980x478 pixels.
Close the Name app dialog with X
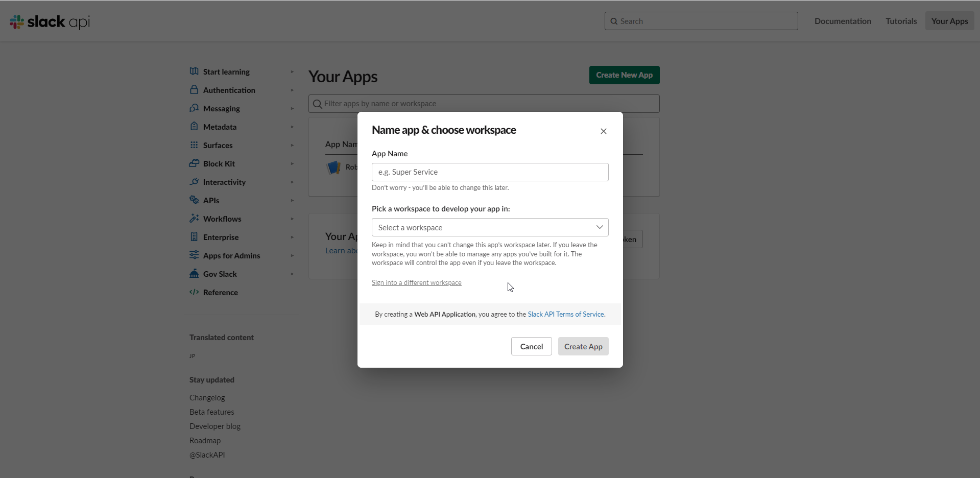[x=604, y=131]
